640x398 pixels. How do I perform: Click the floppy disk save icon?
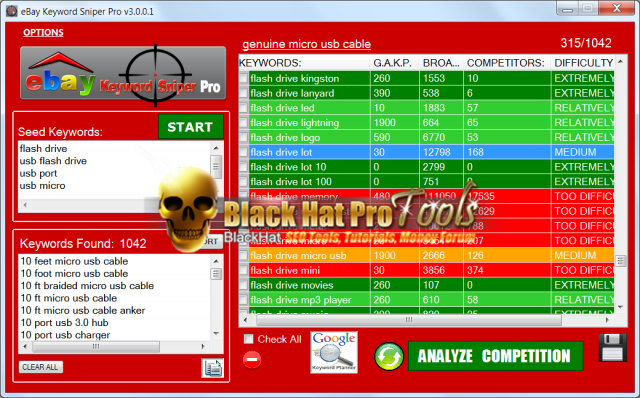pyautogui.click(x=613, y=347)
